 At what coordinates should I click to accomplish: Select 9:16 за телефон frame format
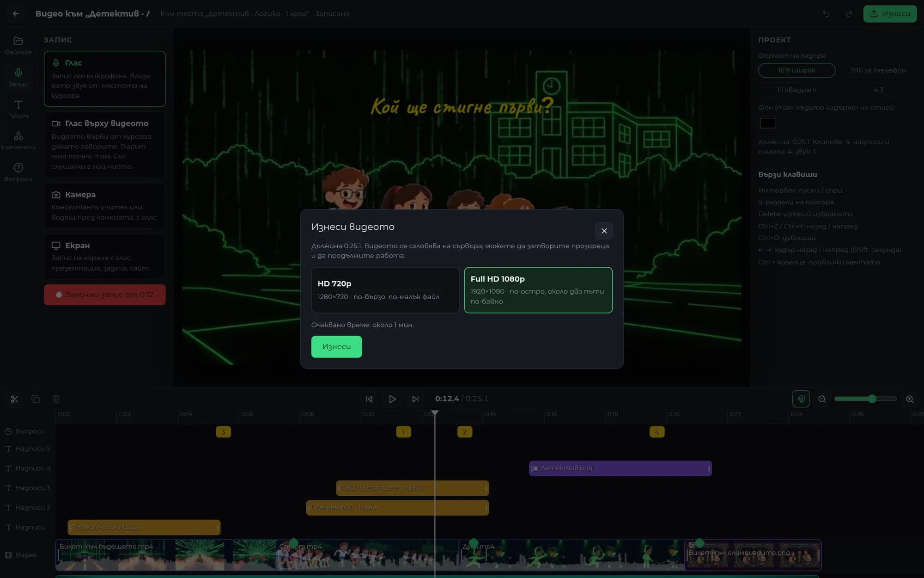click(878, 70)
